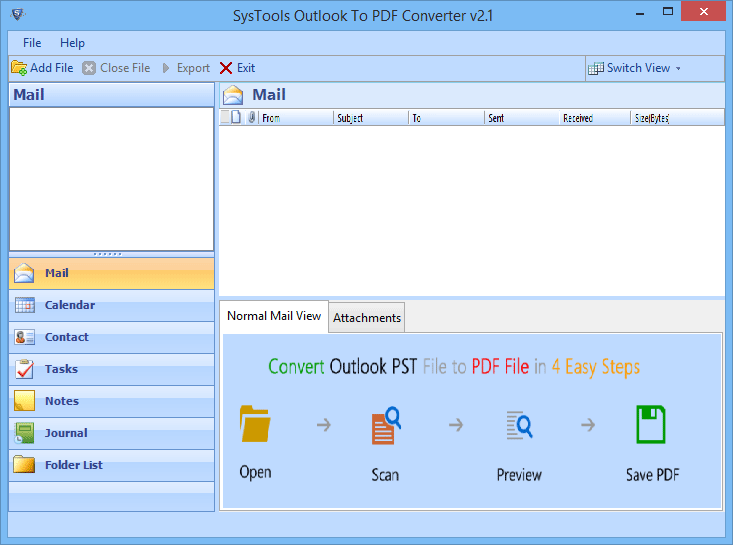The width and height of the screenshot is (733, 545).
Task: Minimize the Outlook To PDF Converter window
Action: coord(640,12)
